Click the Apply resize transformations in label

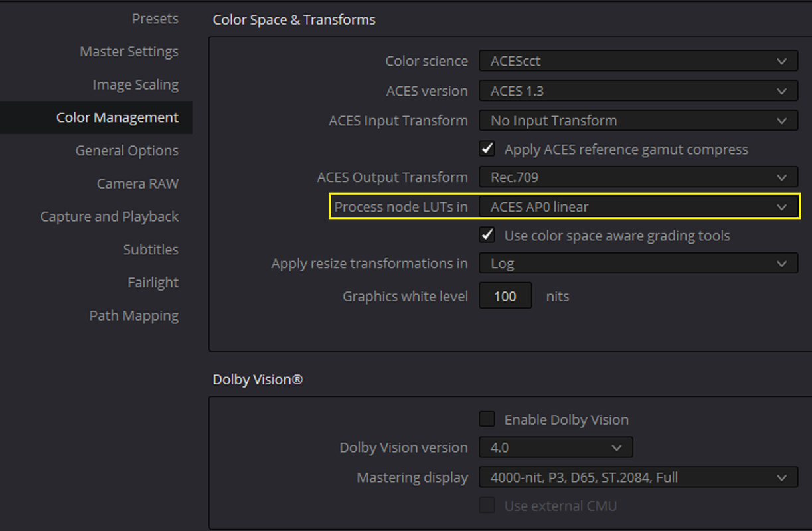pyautogui.click(x=370, y=264)
